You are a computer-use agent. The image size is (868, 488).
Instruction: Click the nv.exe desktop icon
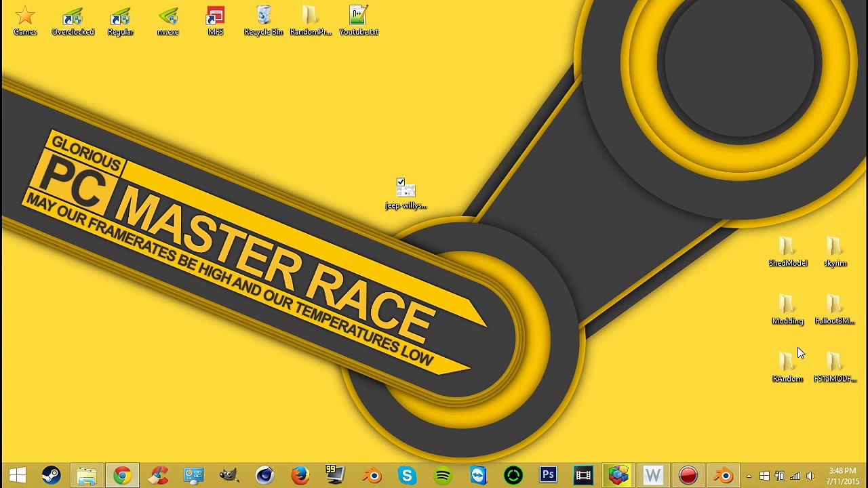(x=167, y=20)
